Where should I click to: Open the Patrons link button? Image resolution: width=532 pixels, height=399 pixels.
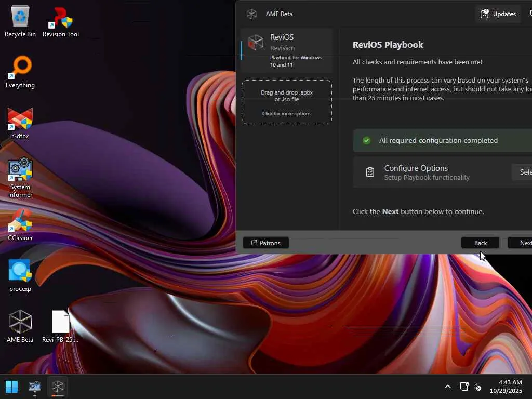click(265, 243)
